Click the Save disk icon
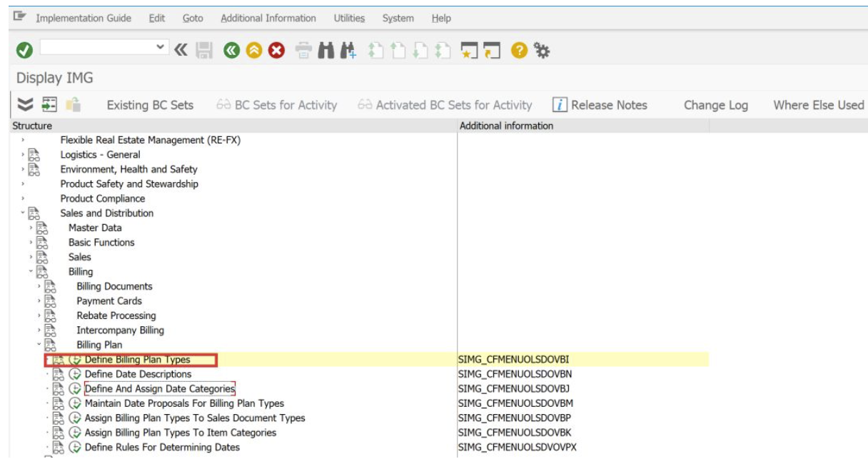868x459 pixels. (204, 51)
